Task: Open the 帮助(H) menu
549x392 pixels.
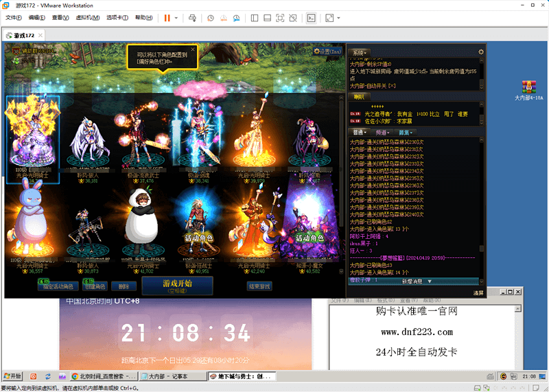Action: coord(144,18)
